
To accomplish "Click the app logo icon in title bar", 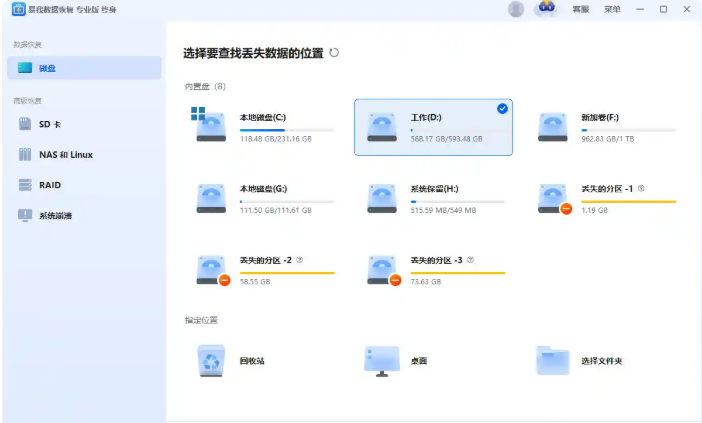I will (18, 9).
